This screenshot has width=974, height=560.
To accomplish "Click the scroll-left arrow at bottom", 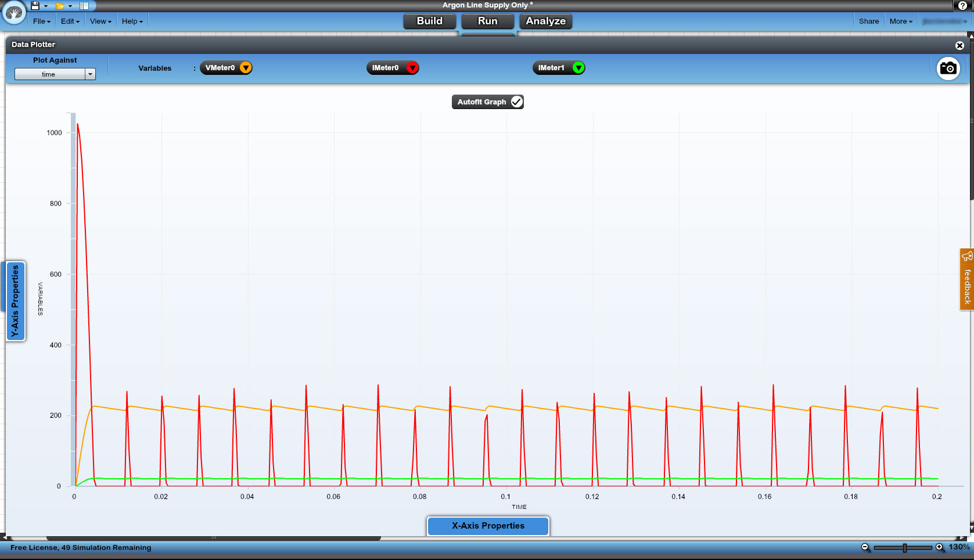I will (x=4, y=538).
